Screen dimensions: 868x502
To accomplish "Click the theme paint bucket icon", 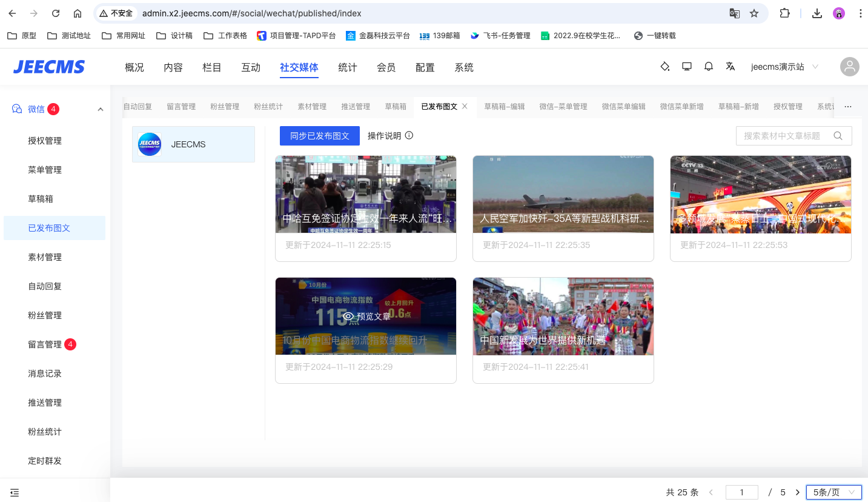I will pos(664,67).
